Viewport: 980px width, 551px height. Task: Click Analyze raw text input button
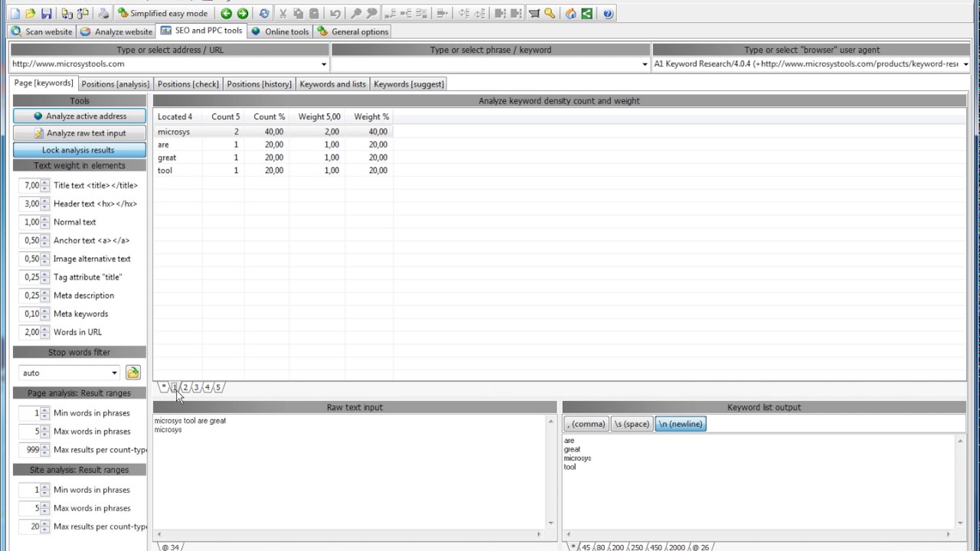80,133
